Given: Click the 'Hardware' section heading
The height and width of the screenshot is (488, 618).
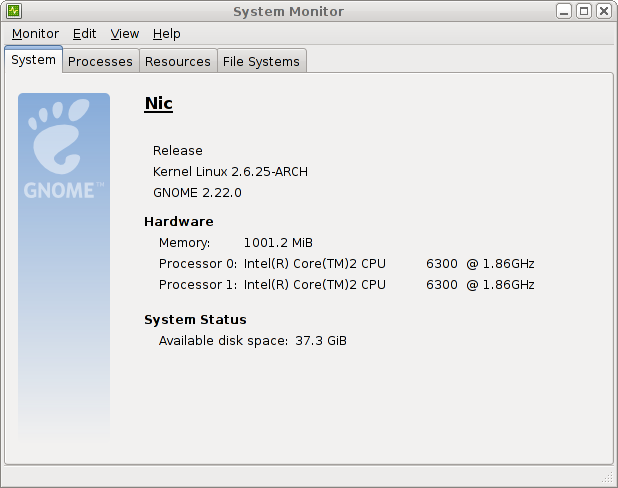Looking at the screenshot, I should pos(179,222).
